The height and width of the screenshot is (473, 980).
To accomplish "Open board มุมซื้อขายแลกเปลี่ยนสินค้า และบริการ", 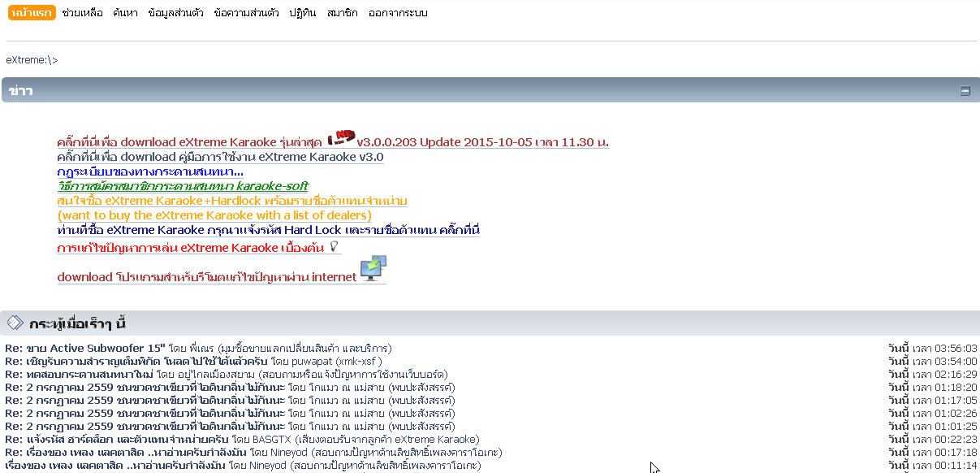I will 305,349.
